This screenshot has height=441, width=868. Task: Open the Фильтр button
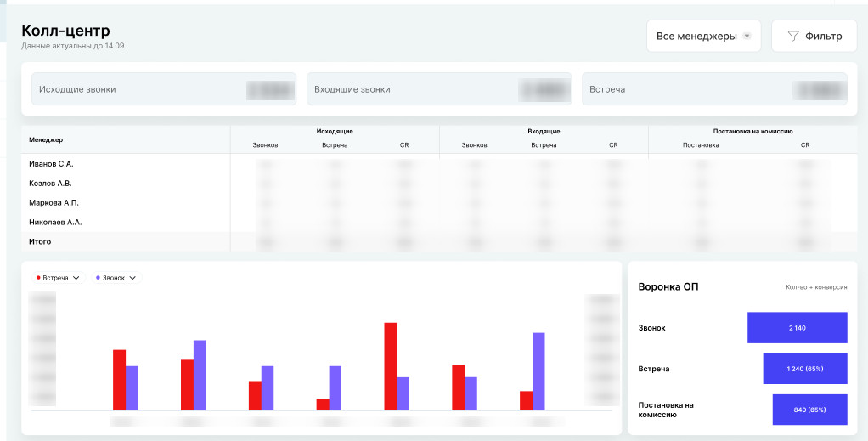814,36
